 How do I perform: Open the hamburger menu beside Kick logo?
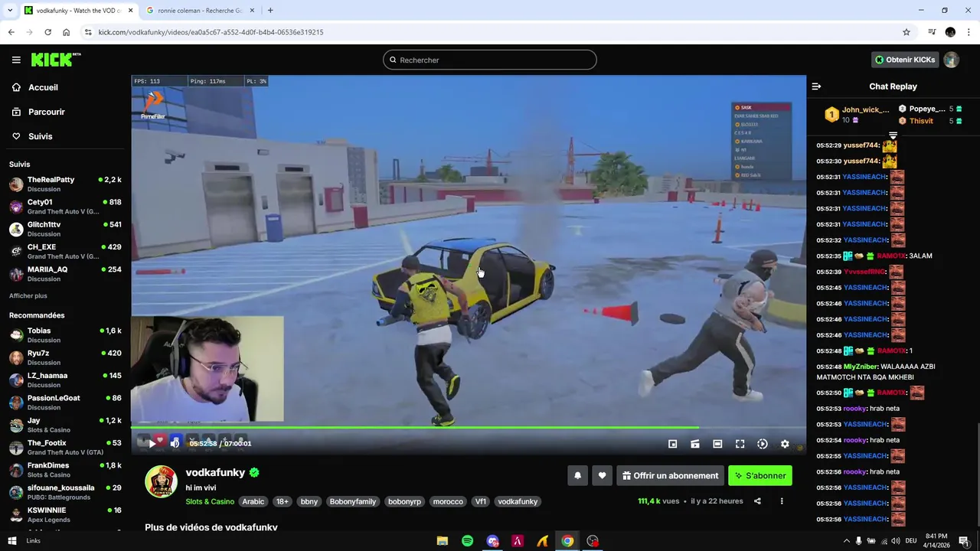tap(16, 60)
